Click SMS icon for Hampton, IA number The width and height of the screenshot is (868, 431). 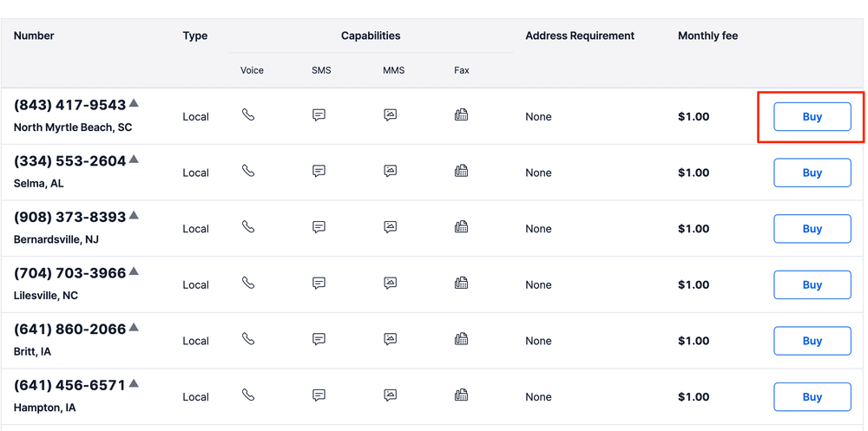tap(319, 395)
